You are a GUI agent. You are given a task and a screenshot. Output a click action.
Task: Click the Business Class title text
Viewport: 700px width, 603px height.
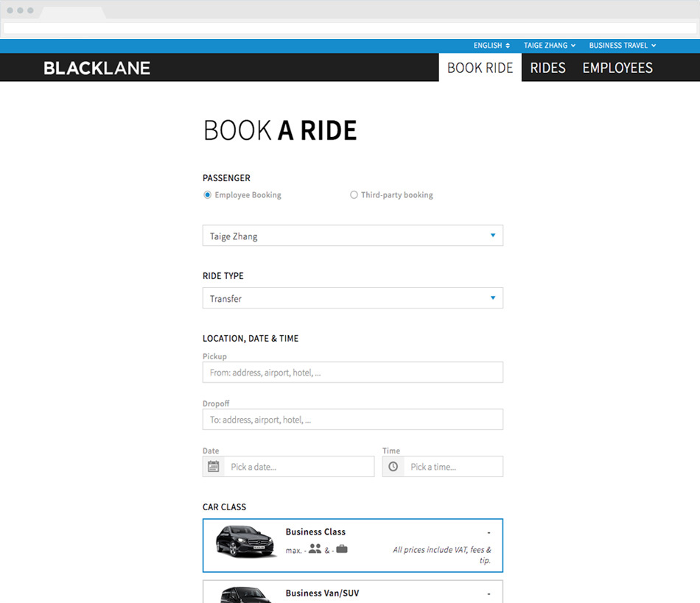(315, 532)
